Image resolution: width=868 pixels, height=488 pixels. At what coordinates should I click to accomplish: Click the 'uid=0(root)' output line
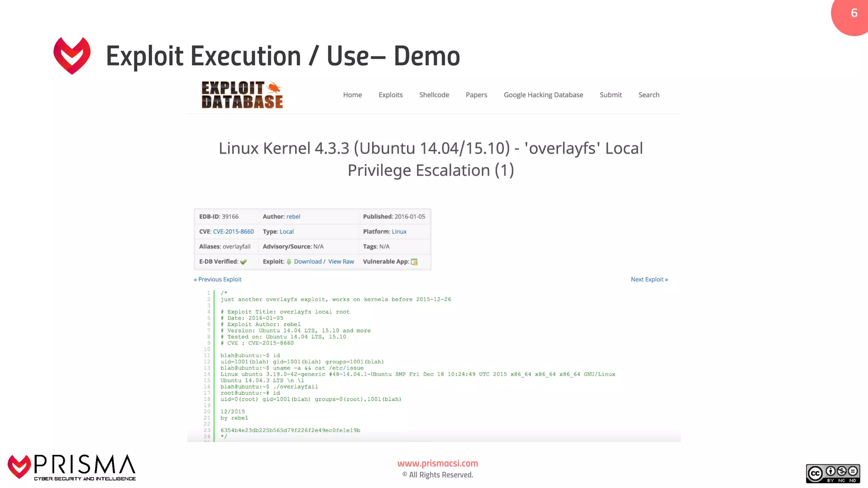point(311,399)
